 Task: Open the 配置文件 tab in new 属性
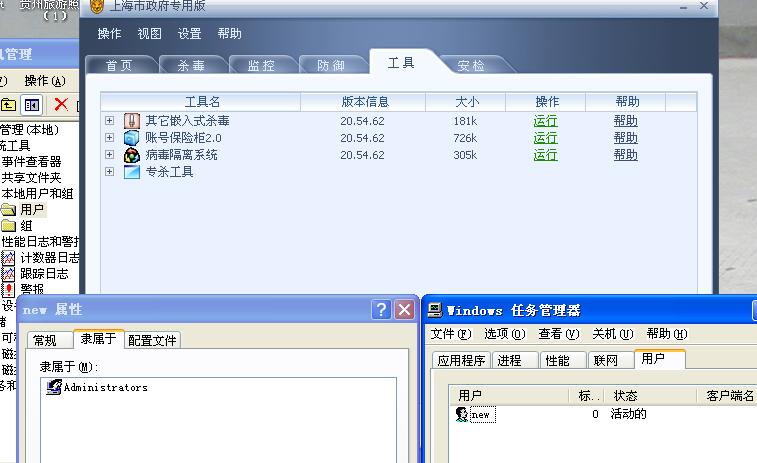click(152, 340)
